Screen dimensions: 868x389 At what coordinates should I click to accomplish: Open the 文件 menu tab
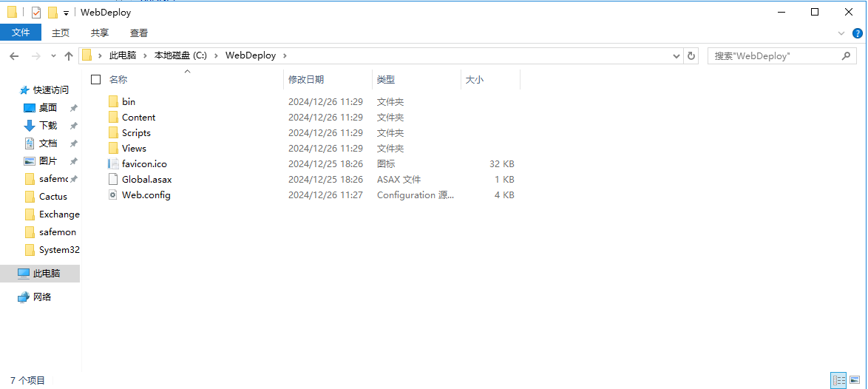[21, 33]
